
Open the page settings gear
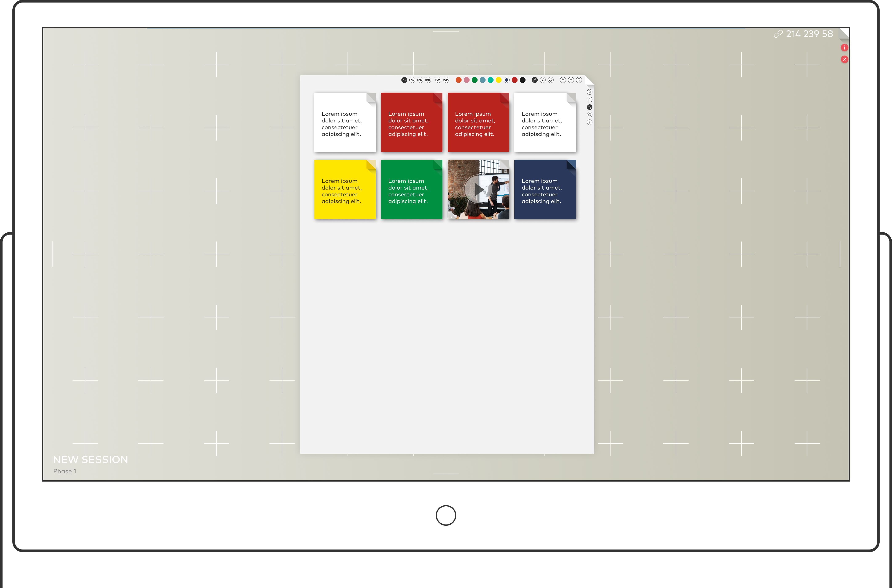tap(590, 115)
